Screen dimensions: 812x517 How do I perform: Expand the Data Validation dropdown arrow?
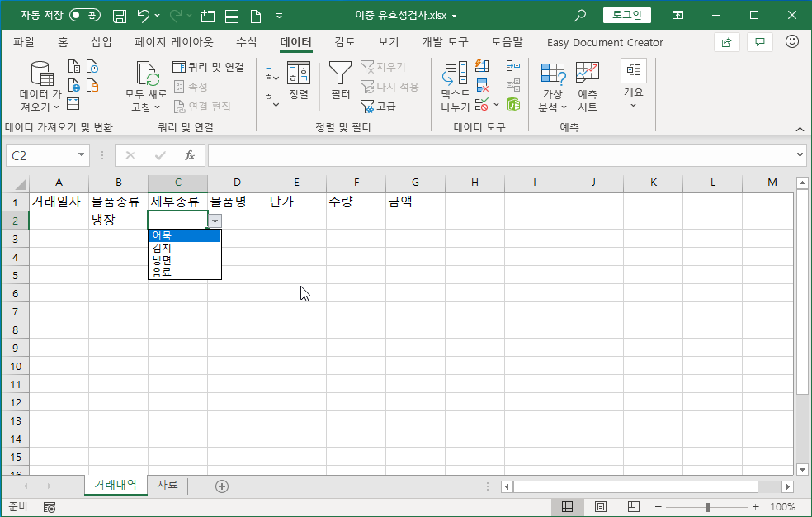click(496, 104)
